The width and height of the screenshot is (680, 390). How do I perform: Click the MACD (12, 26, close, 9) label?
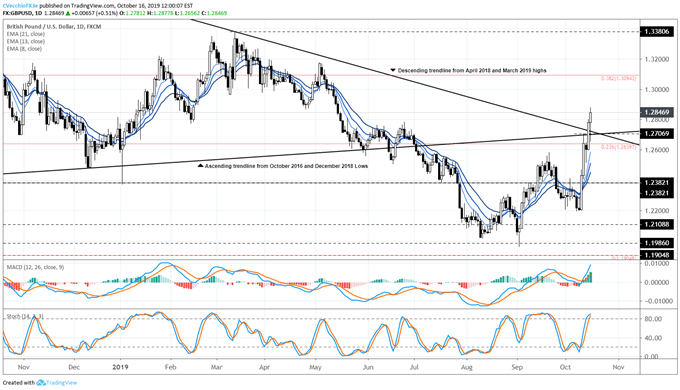pos(35,267)
